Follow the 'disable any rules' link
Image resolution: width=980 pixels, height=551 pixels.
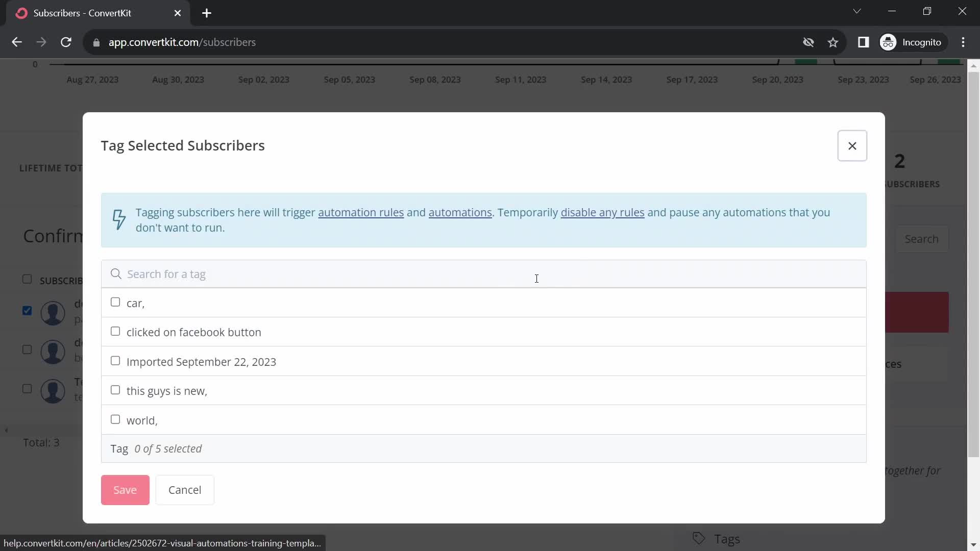(602, 213)
